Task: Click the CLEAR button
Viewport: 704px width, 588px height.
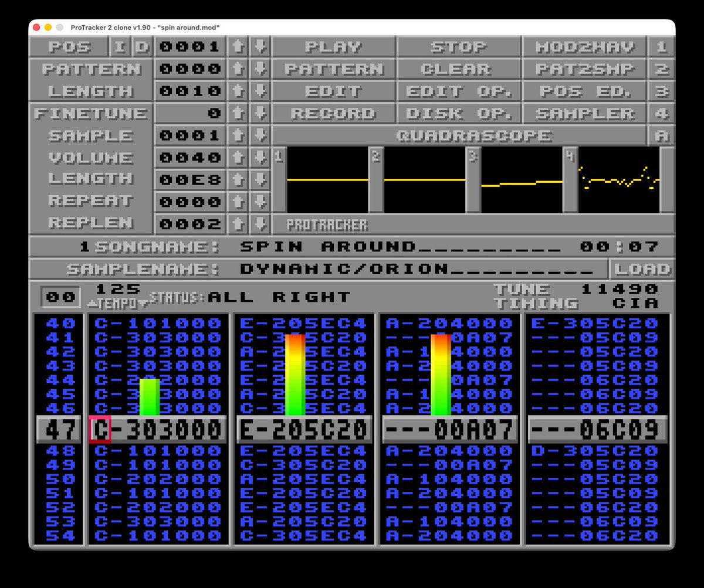Action: point(459,69)
